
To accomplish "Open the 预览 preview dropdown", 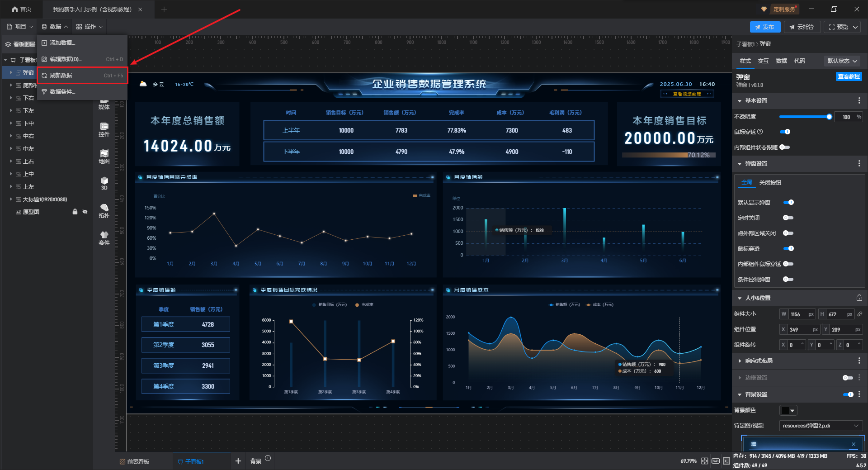I will coord(843,27).
